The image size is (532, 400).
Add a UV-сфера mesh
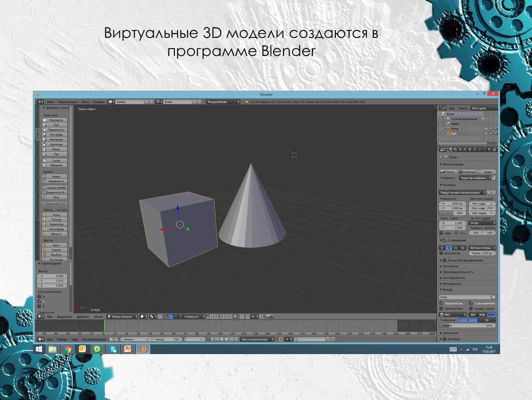55,134
